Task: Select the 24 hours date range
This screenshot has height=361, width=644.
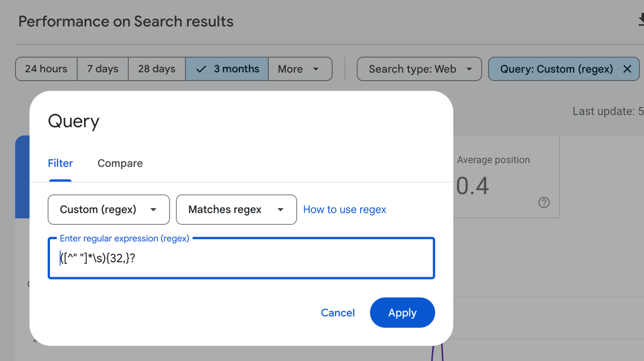Action: [46, 69]
